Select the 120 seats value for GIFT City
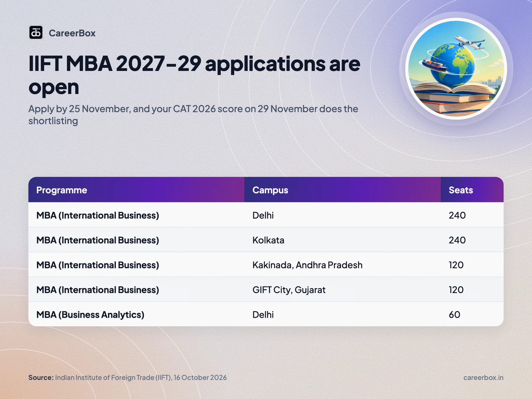The image size is (532, 399). [x=456, y=290]
